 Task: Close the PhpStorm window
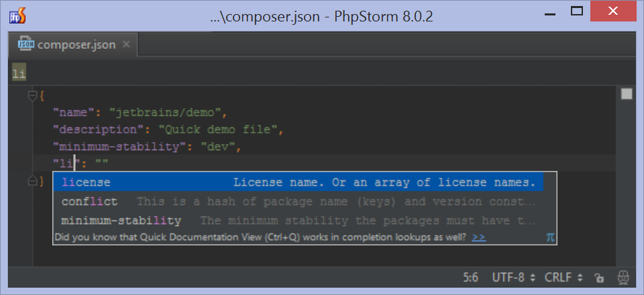pyautogui.click(x=612, y=11)
